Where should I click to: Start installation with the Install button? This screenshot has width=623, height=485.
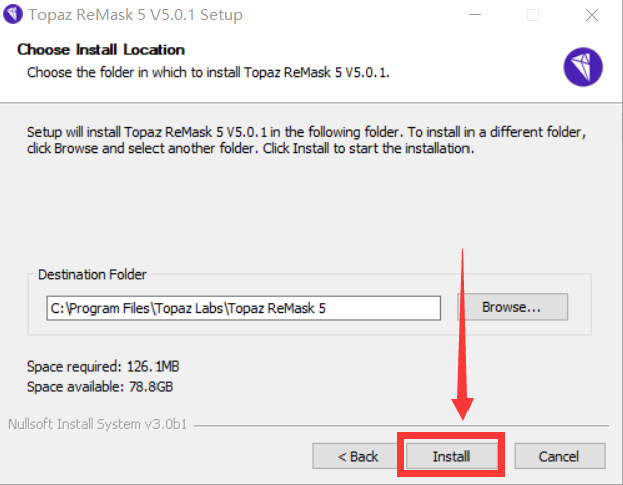451,456
